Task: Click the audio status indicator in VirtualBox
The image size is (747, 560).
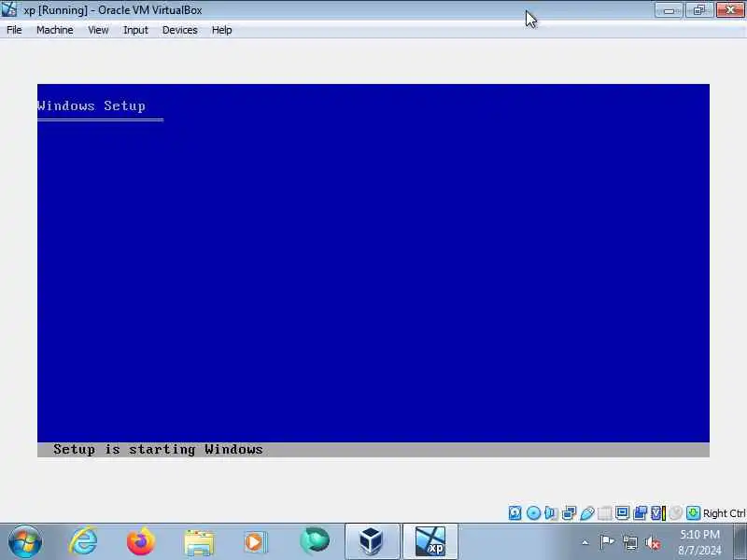Action: [x=551, y=512]
